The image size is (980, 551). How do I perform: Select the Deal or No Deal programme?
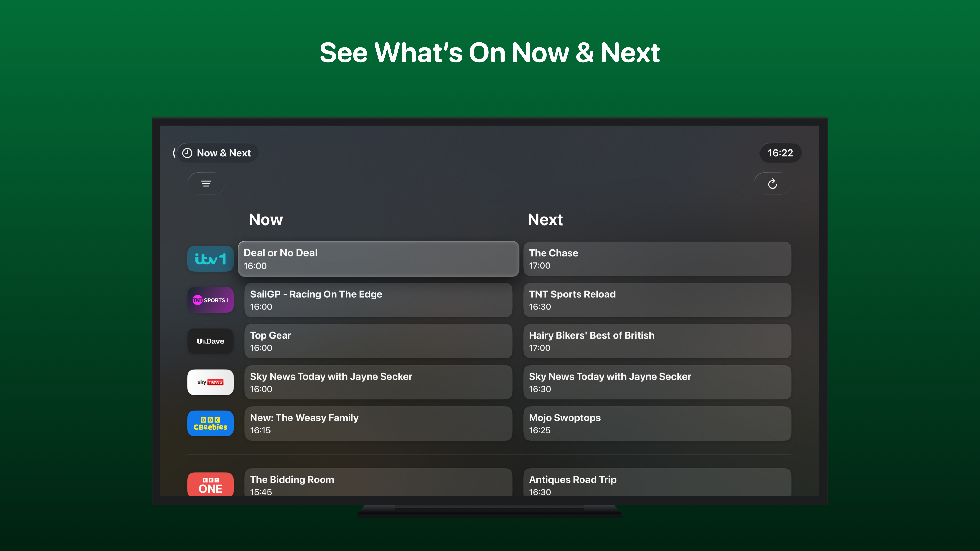tap(378, 259)
